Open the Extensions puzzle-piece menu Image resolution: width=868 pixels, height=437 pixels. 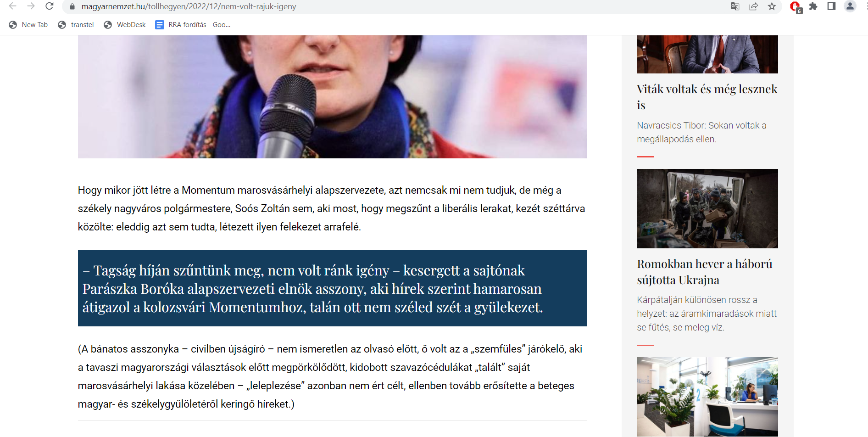[813, 6]
